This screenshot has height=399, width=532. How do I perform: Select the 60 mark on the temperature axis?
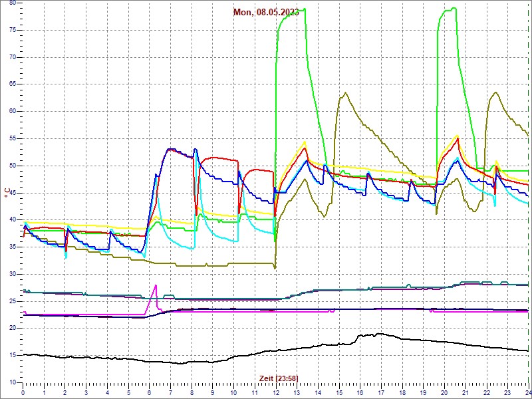point(12,112)
